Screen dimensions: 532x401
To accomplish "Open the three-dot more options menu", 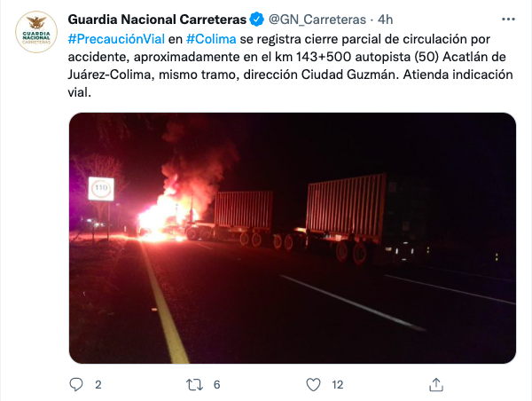I will (x=508, y=20).
